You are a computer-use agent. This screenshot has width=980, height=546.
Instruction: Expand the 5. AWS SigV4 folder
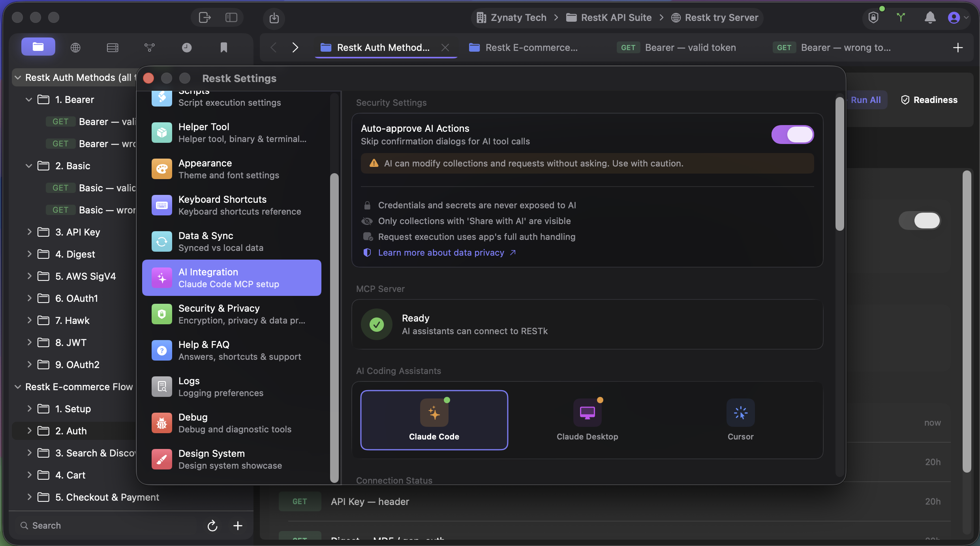pos(29,276)
